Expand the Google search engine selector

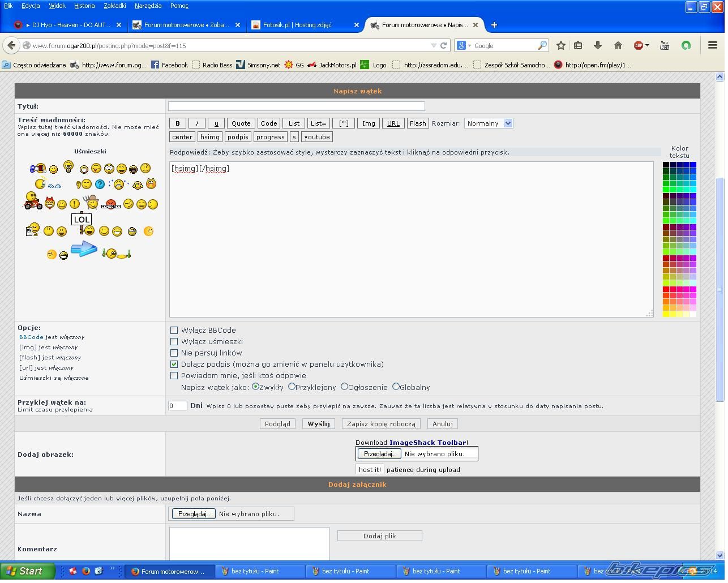[x=464, y=45]
